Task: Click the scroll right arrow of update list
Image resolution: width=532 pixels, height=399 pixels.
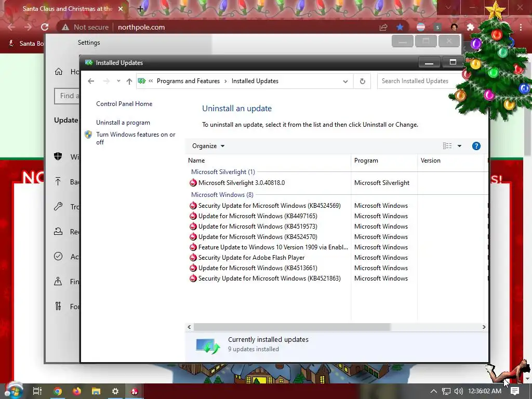Action: pyautogui.click(x=484, y=327)
